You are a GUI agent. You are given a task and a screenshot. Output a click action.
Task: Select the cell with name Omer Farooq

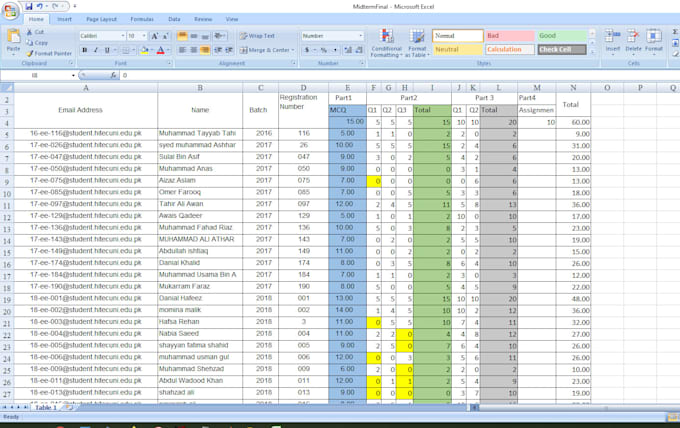click(x=200, y=192)
